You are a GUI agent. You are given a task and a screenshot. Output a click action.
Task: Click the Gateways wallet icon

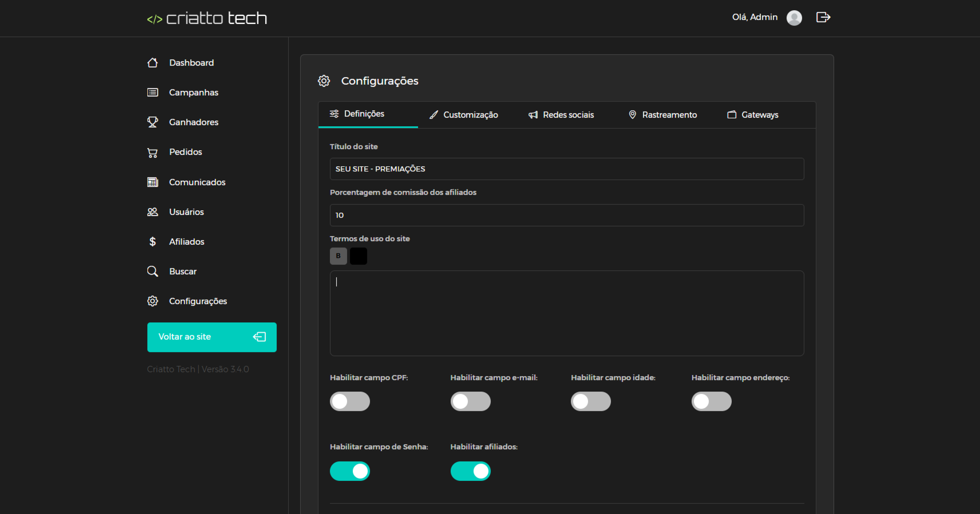coord(732,115)
